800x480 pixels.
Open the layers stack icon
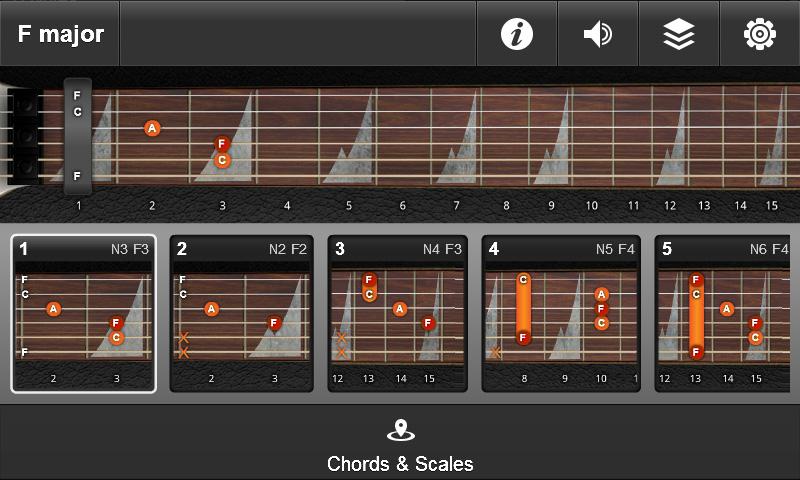679,34
